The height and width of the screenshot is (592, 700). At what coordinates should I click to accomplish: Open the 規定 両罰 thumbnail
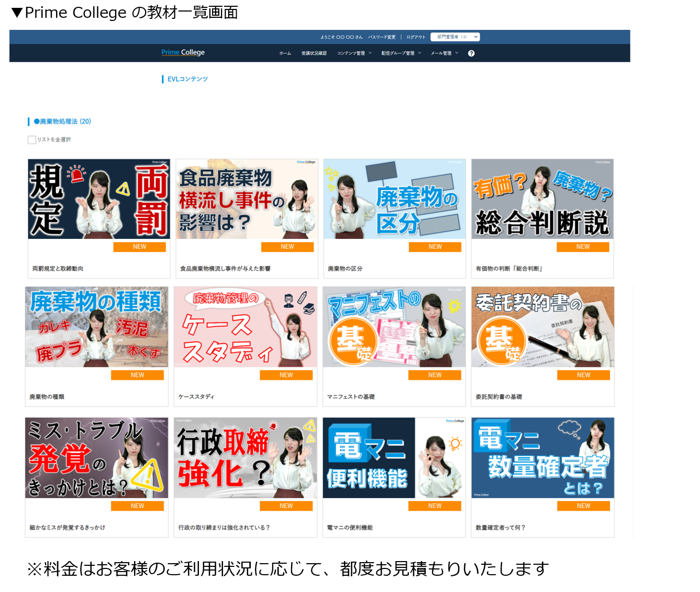point(99,199)
